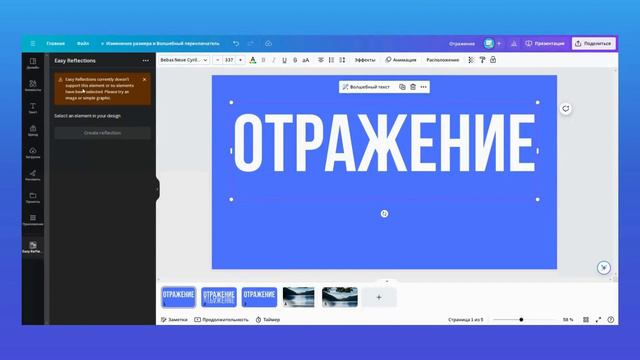640x360 pixels.
Task: Open the Рисовать draw panel
Action: click(x=33, y=176)
